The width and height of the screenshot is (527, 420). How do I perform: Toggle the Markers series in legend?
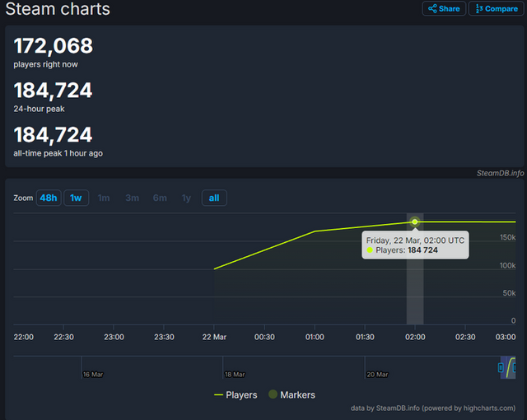click(291, 394)
